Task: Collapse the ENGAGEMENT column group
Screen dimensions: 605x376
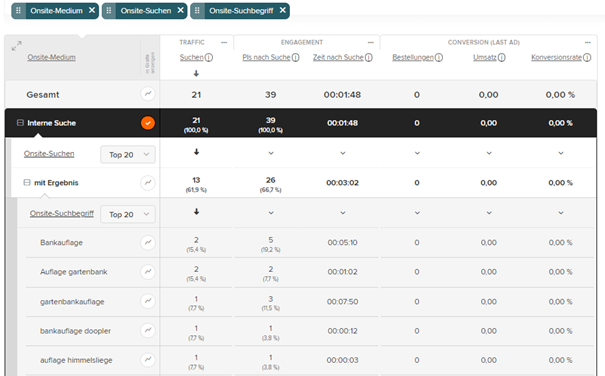Action: point(370,42)
